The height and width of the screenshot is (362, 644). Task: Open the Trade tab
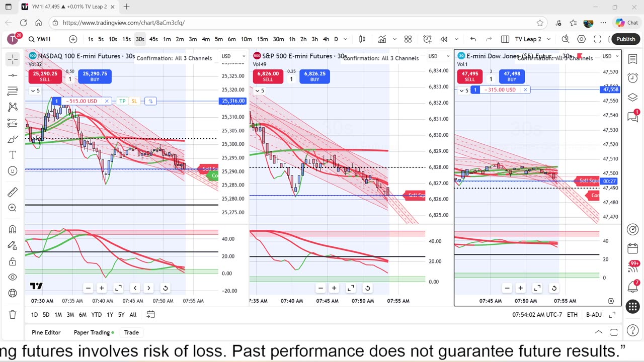point(131,332)
